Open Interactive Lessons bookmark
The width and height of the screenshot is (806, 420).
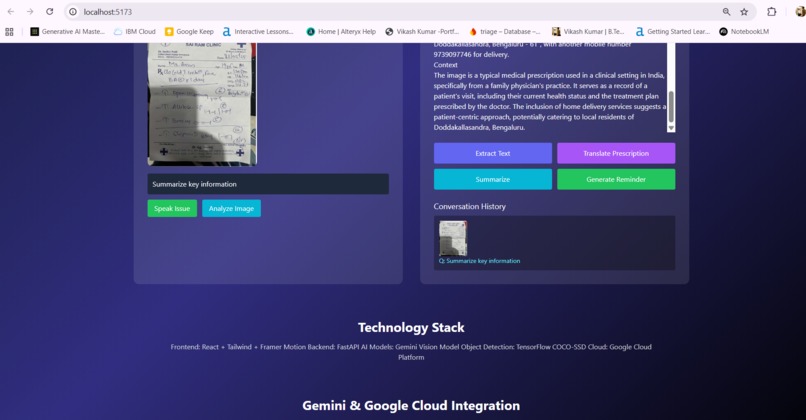coord(258,31)
